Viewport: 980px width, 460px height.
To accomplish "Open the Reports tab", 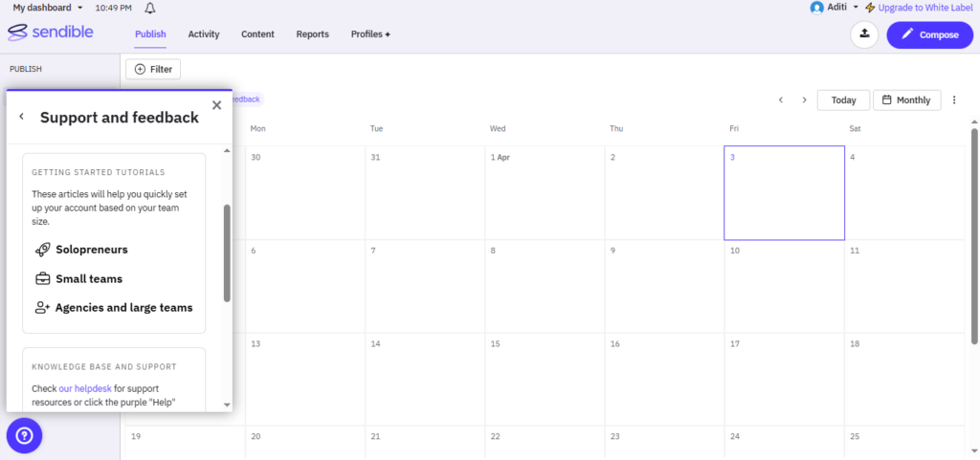I will coord(312,34).
